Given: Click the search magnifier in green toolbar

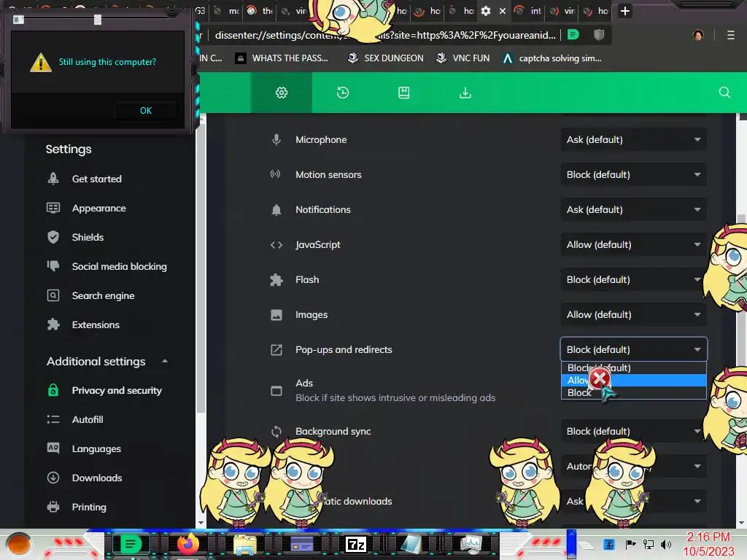Looking at the screenshot, I should [724, 93].
